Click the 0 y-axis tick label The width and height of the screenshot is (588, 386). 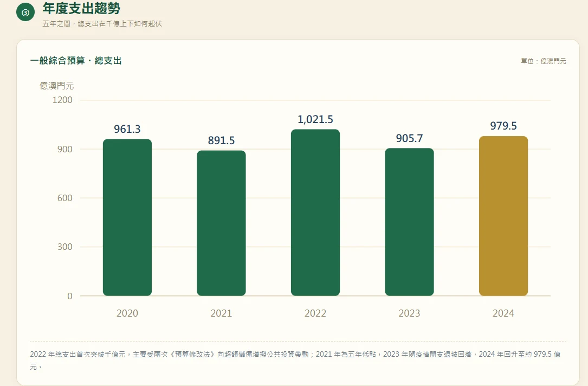[70, 296]
